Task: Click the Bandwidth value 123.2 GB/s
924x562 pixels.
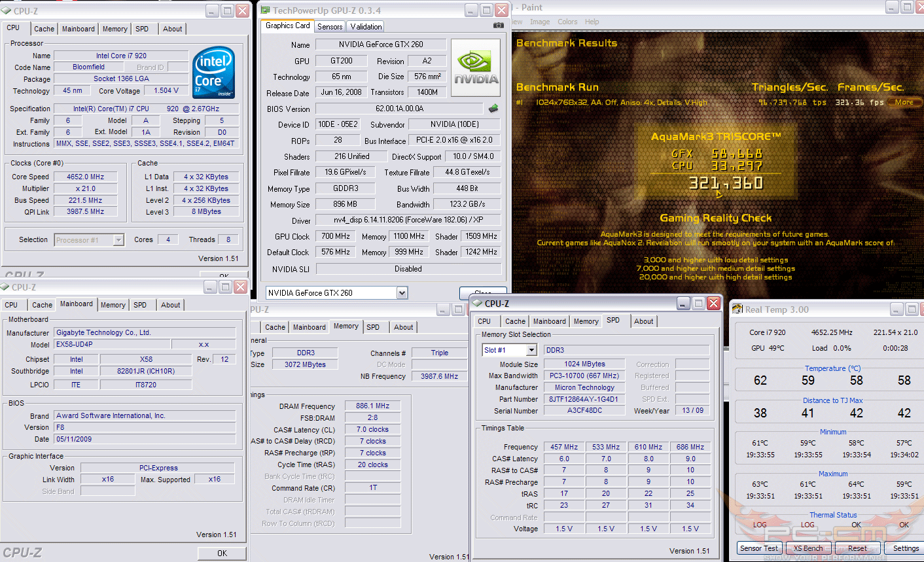Action: (467, 204)
